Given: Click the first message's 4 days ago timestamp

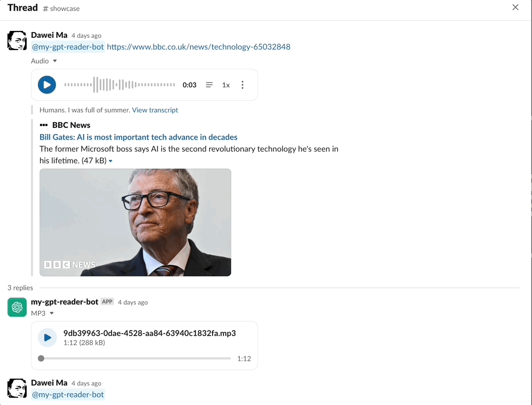Looking at the screenshot, I should point(86,36).
